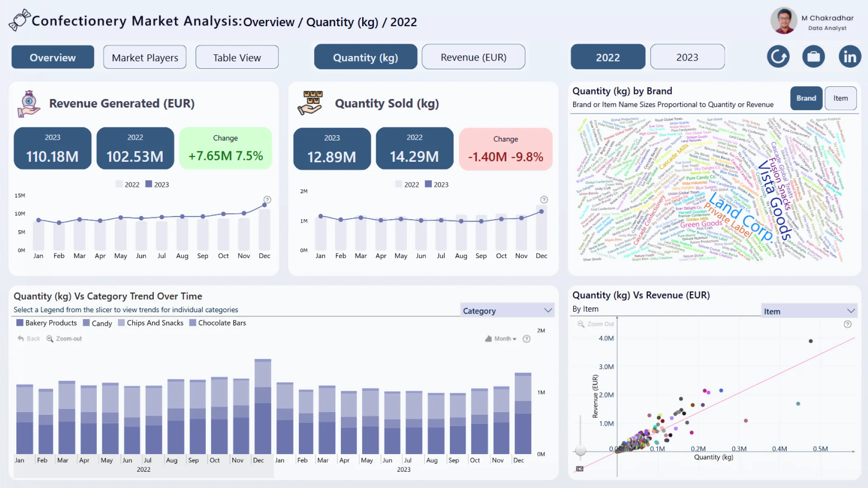Click the Quantity Sold boxes hand icon
Viewport: 868px width, 488px height.
point(310,103)
